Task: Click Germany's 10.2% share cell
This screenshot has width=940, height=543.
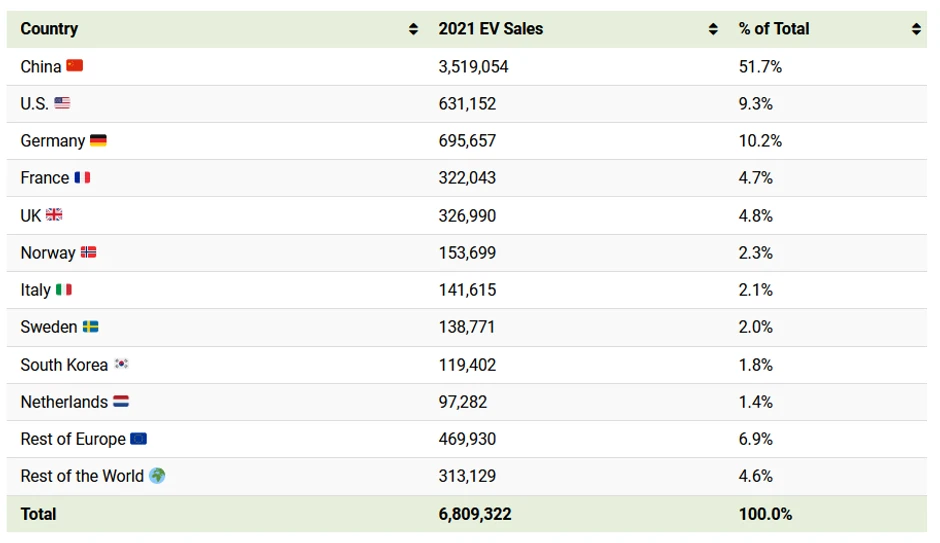Action: [x=760, y=141]
